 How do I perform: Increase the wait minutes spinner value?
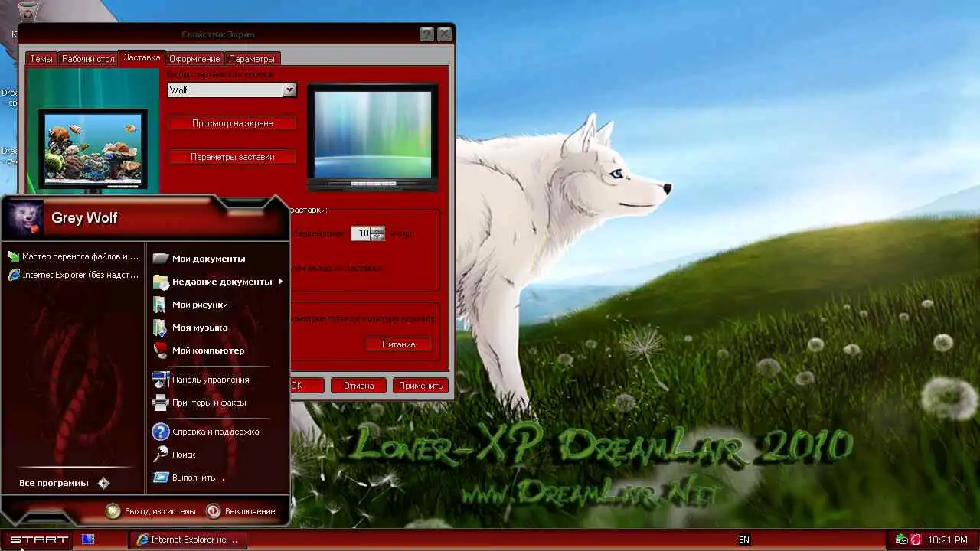click(377, 230)
